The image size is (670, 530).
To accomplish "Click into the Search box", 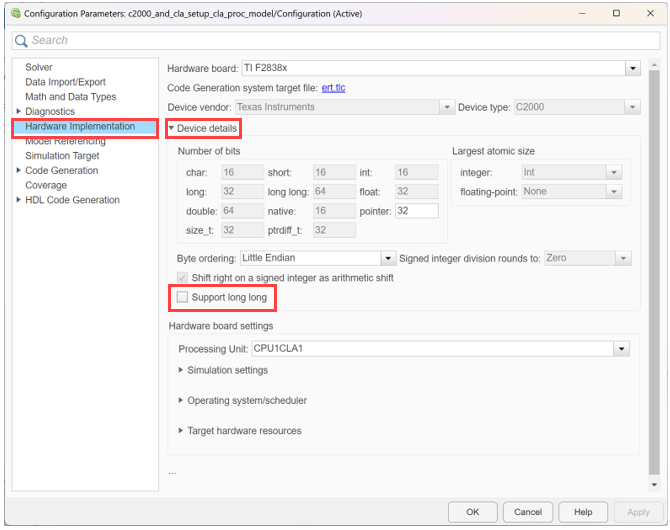I will [x=340, y=41].
